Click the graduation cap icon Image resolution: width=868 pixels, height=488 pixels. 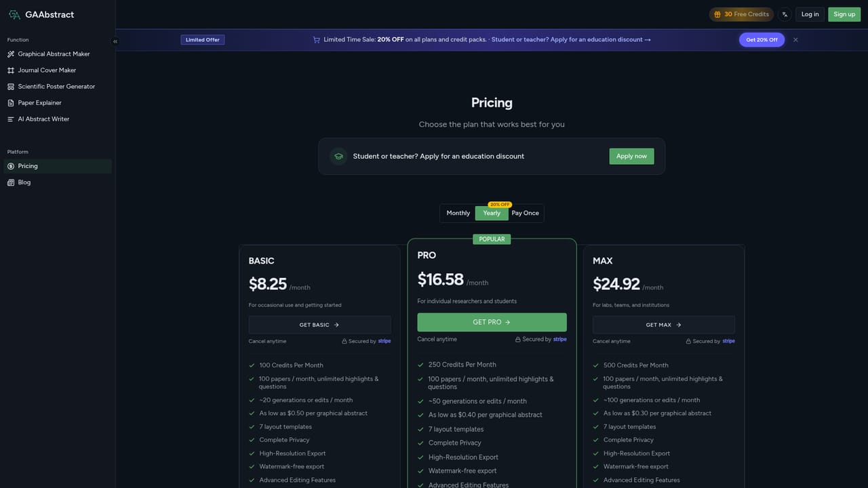pyautogui.click(x=338, y=157)
